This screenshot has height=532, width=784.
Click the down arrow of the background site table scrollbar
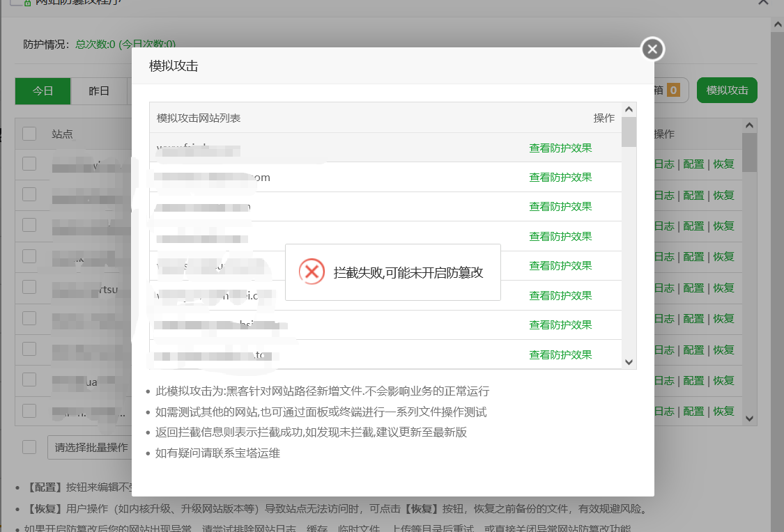click(x=749, y=418)
